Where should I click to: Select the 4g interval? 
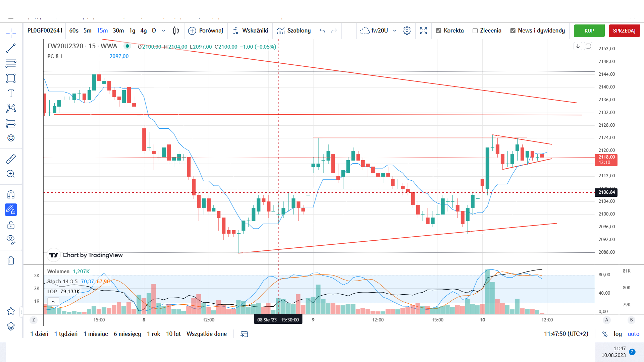[x=143, y=31]
